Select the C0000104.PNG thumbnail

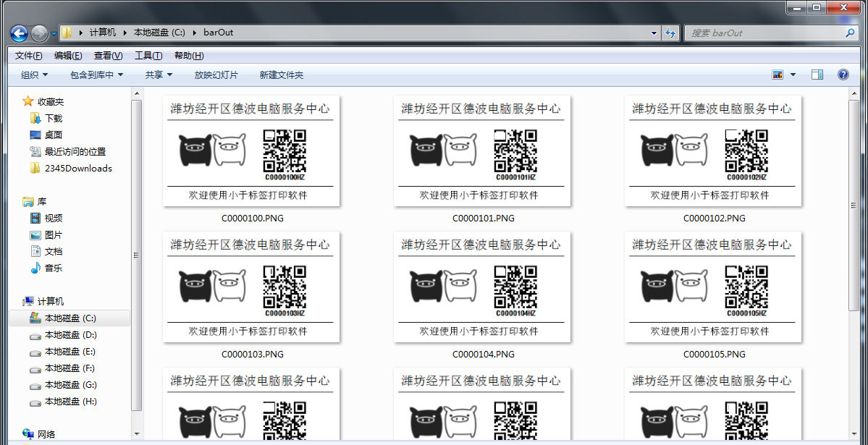[482, 287]
